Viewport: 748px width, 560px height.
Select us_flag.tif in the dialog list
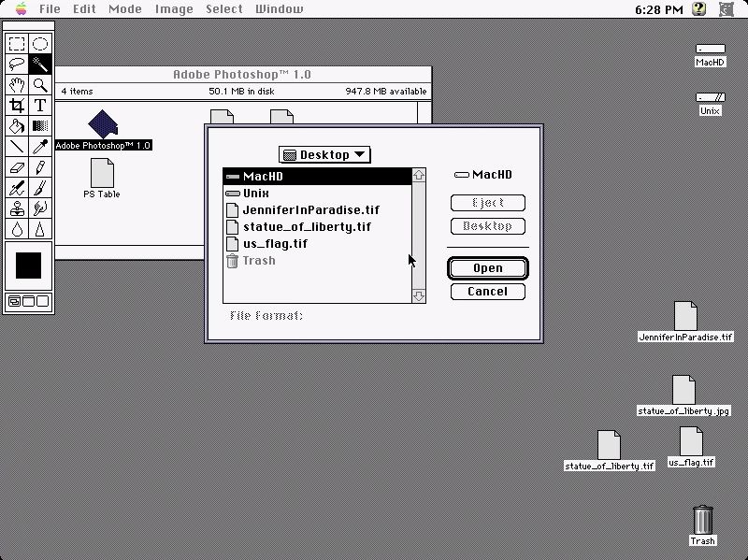click(317, 244)
